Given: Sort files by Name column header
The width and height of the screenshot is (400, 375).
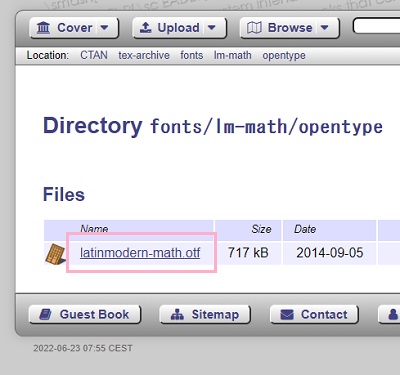Looking at the screenshot, I should (x=94, y=229).
